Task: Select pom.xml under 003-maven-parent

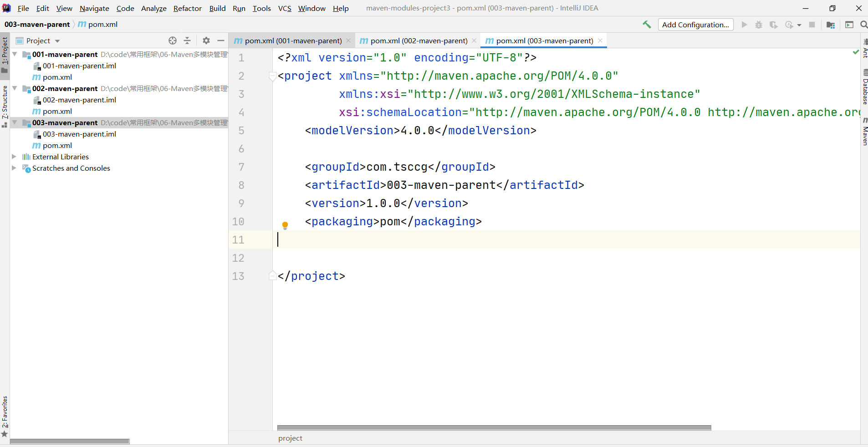Action: (x=57, y=145)
